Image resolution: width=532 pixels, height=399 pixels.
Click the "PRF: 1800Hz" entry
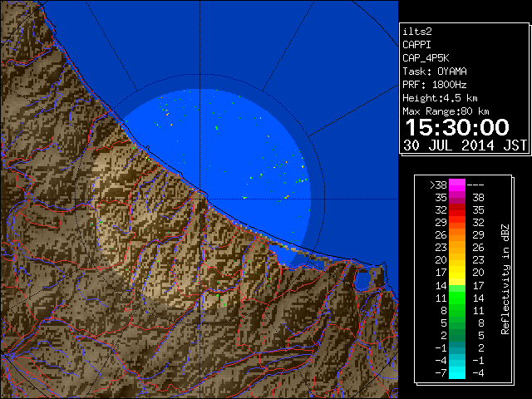click(435, 85)
